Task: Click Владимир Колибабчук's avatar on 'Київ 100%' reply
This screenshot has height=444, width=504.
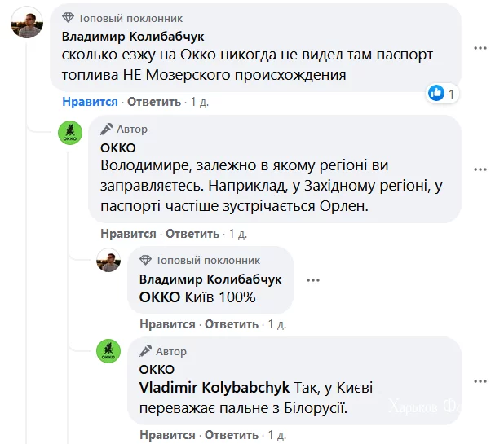Action: tap(108, 260)
